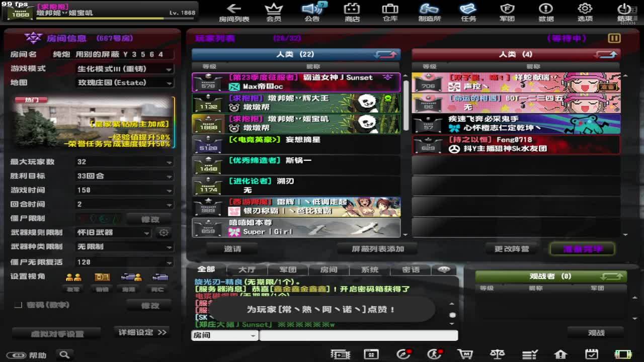The height and width of the screenshot is (362, 644).
Task: Click the 详细设定 >> button
Action: point(142,332)
